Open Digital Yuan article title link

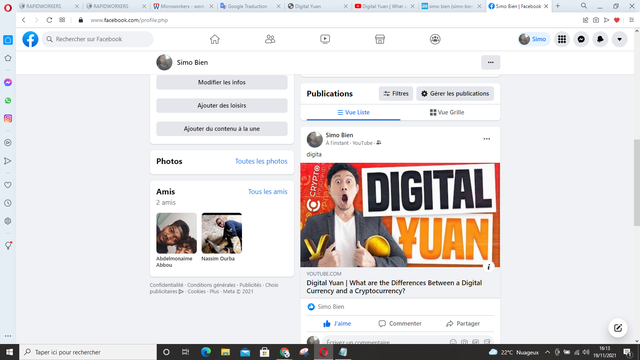pyautogui.click(x=394, y=287)
